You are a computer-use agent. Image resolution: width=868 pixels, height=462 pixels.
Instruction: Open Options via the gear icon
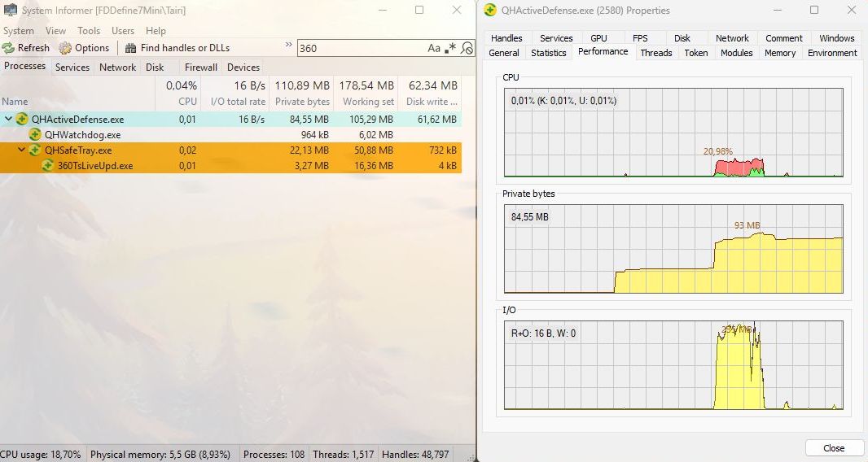coord(65,48)
